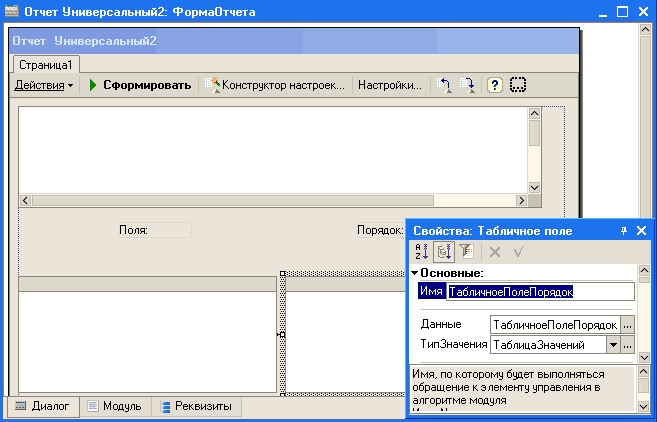Open the ТипЗначения dropdown arrow
The image size is (657, 422).
[613, 345]
